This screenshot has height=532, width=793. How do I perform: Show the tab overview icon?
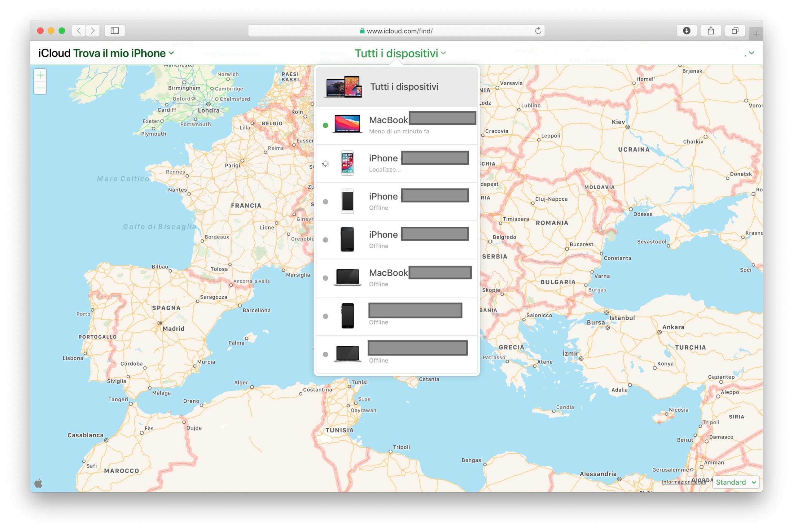[735, 31]
